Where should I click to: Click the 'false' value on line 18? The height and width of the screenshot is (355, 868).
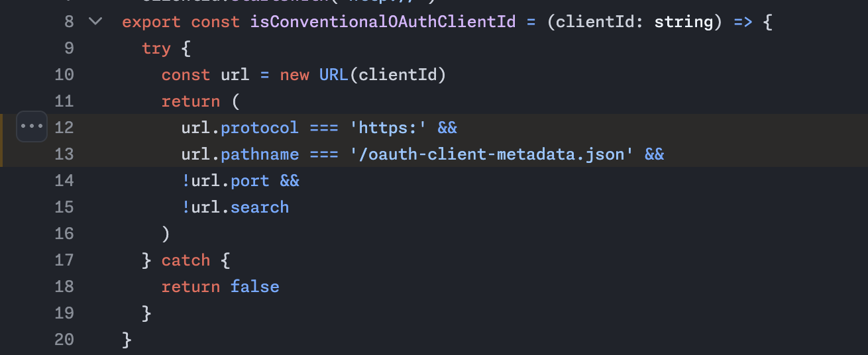coord(254,286)
